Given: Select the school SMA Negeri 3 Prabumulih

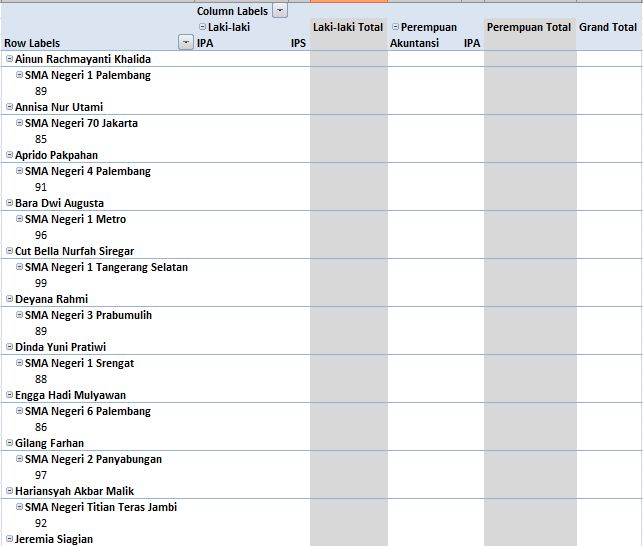Looking at the screenshot, I should tap(88, 315).
